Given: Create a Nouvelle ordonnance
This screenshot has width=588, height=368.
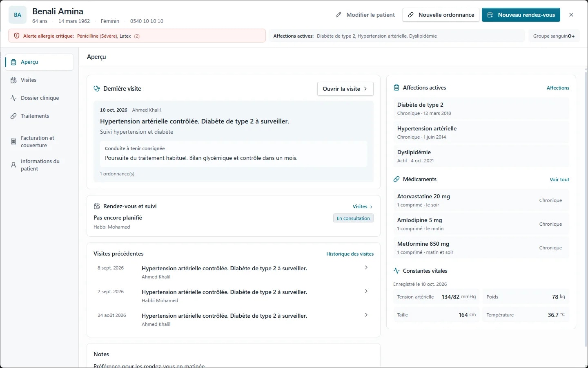Looking at the screenshot, I should pos(441,15).
